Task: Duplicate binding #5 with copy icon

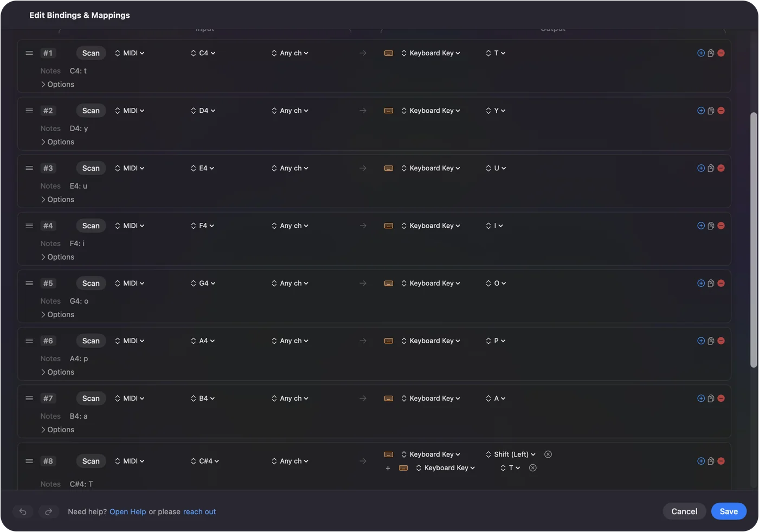Action: coord(711,283)
